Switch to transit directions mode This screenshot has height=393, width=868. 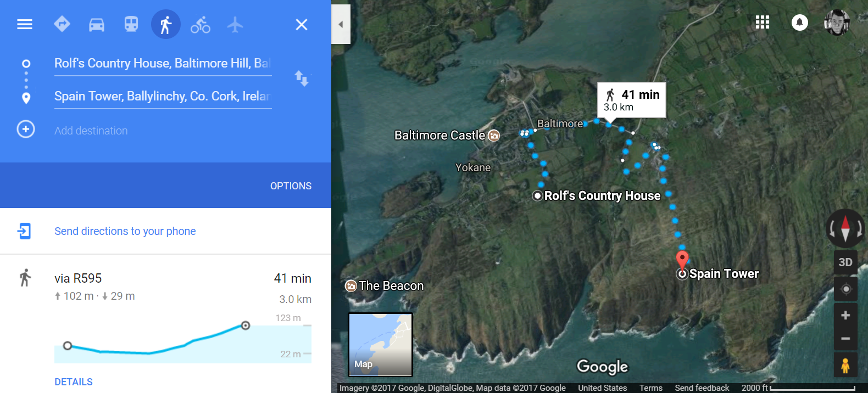coord(131,24)
